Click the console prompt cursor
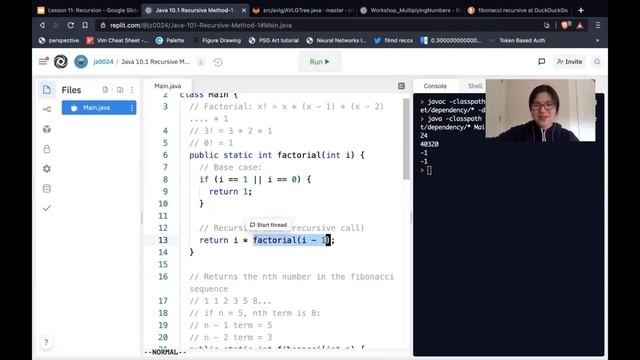640x360 pixels. point(429,171)
